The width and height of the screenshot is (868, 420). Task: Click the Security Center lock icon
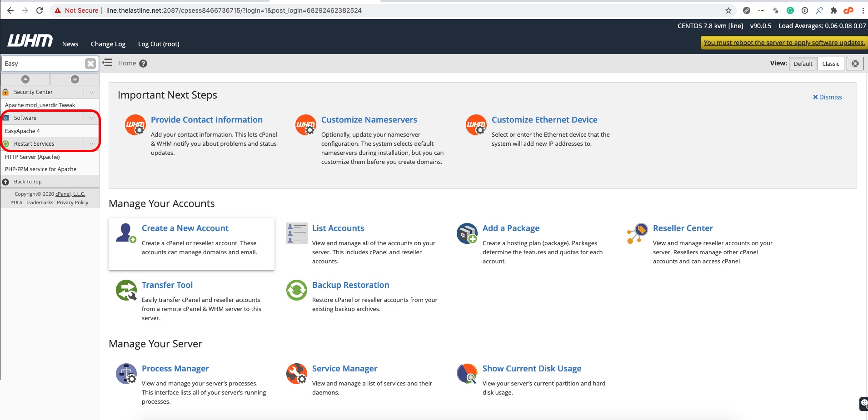pyautogui.click(x=5, y=92)
